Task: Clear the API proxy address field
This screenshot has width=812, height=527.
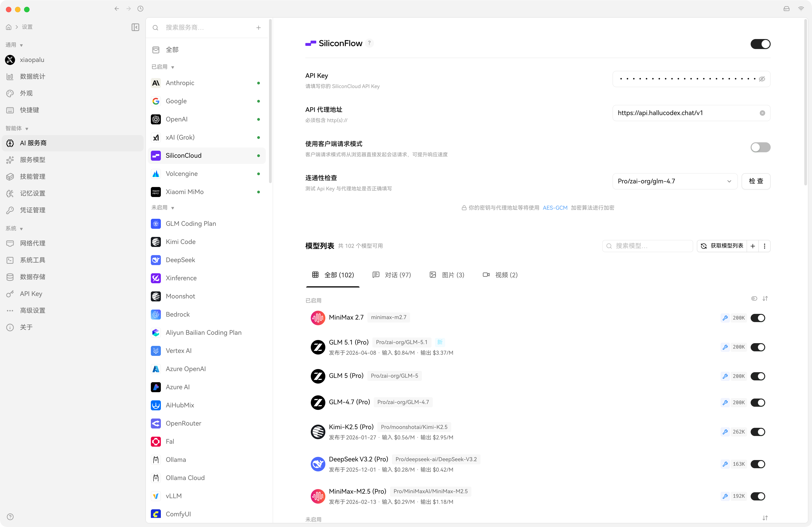Action: point(762,113)
